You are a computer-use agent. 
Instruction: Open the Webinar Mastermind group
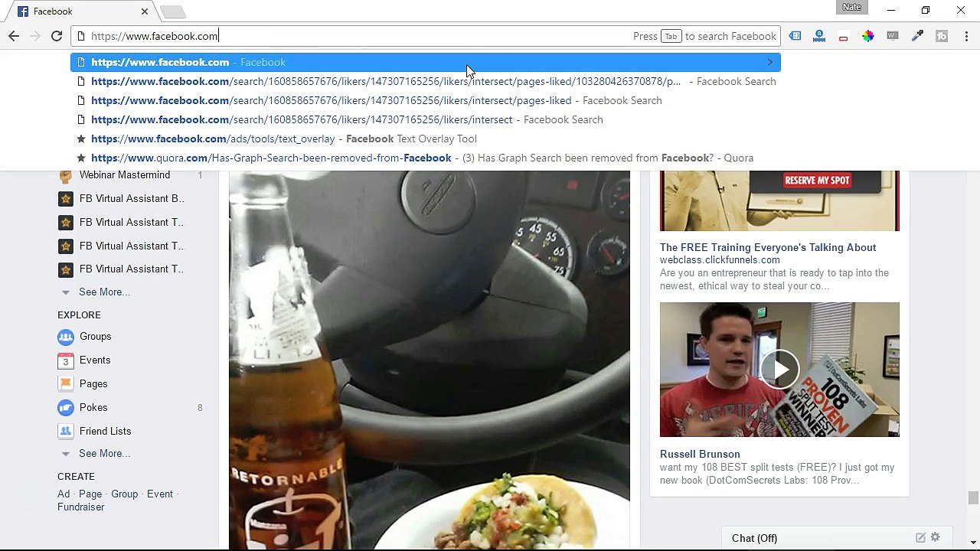point(125,175)
